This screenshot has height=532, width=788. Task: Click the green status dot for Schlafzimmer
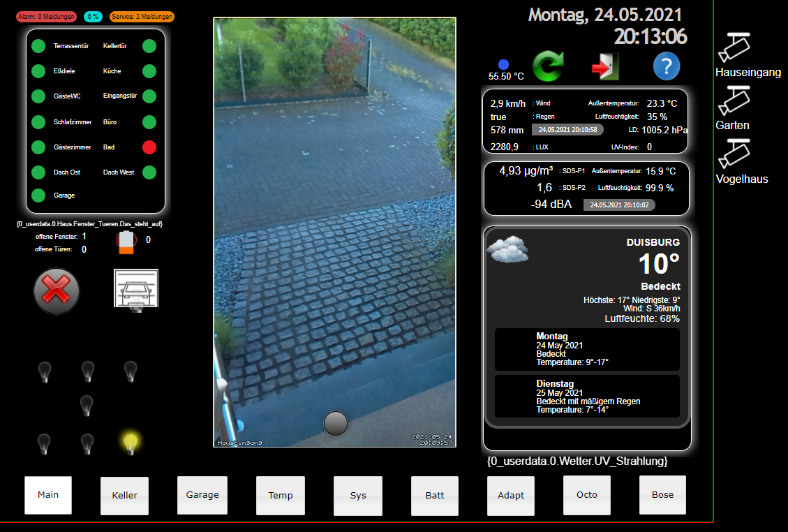(x=38, y=122)
